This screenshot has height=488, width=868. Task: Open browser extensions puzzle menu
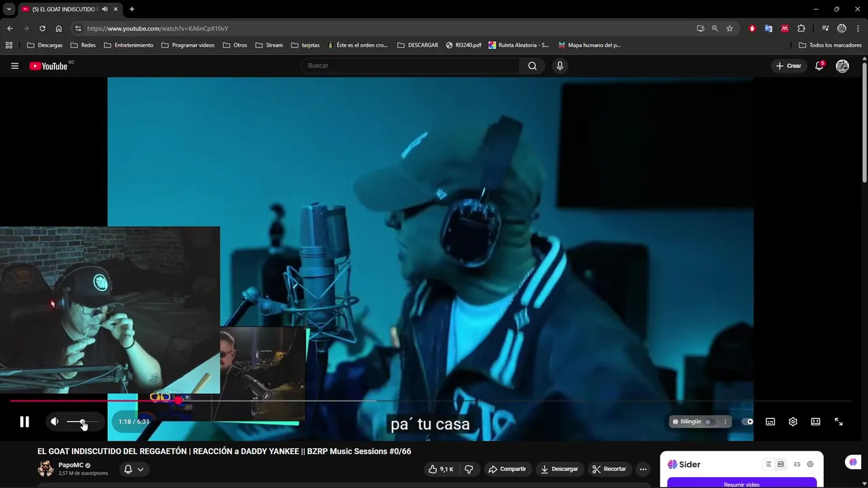click(801, 28)
